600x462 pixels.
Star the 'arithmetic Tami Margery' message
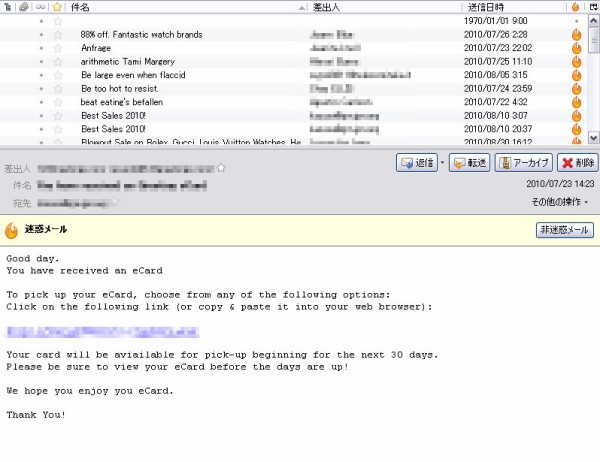click(57, 61)
